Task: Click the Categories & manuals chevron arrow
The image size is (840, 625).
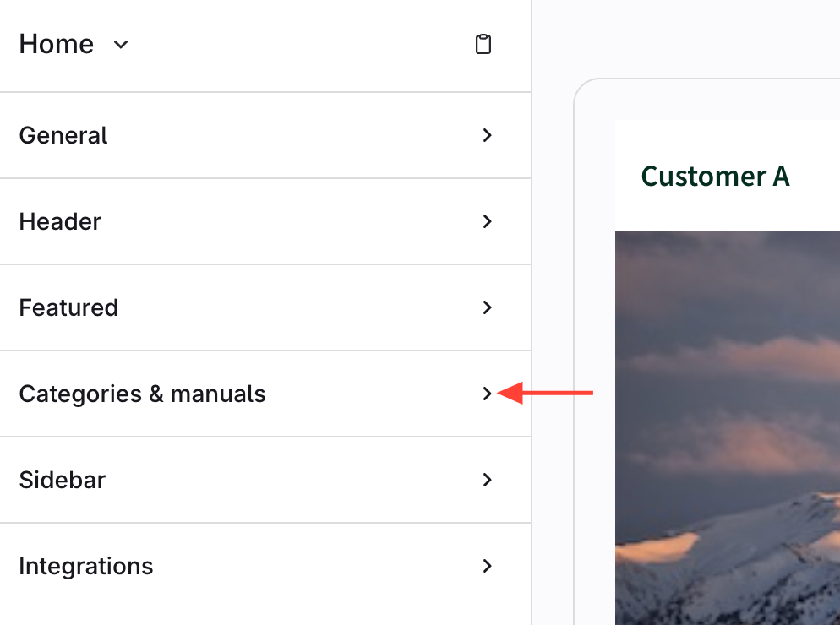Action: pos(487,394)
